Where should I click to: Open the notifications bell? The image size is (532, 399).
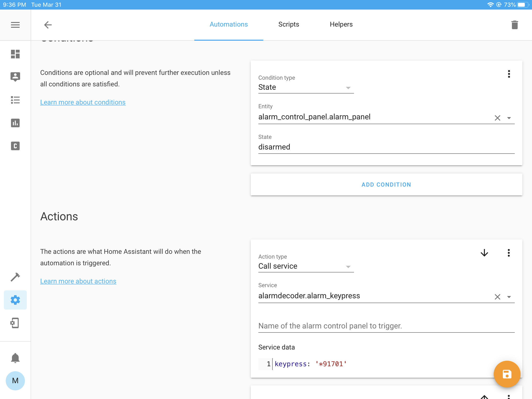pyautogui.click(x=15, y=358)
